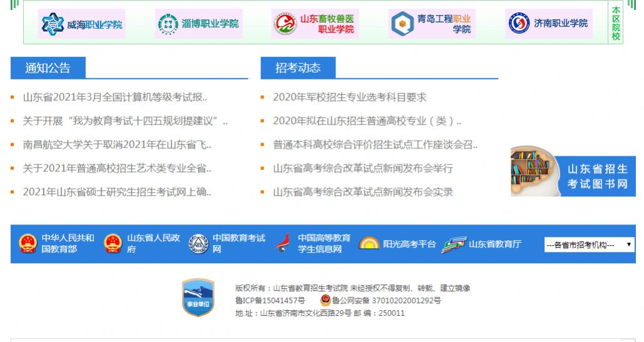Image resolution: width=644 pixels, height=342 pixels.
Task: Click the 山东省教育厅 link text
Action: (x=495, y=244)
